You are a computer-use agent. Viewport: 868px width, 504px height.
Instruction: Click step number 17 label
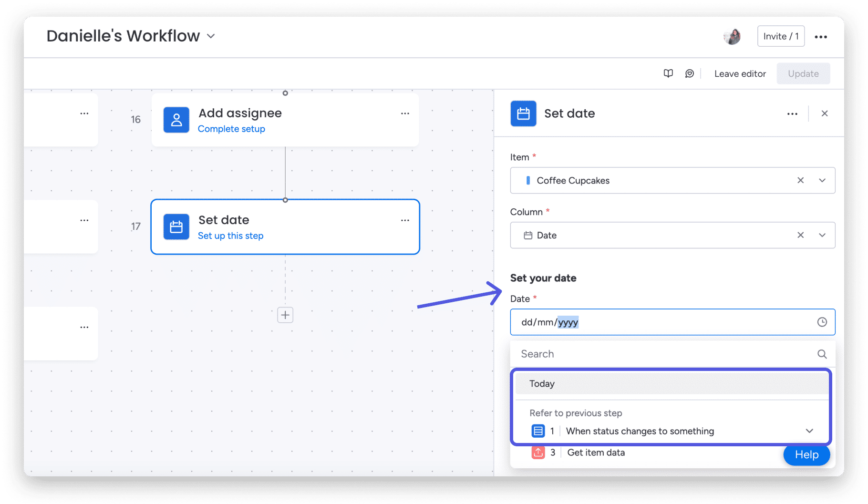[136, 226]
